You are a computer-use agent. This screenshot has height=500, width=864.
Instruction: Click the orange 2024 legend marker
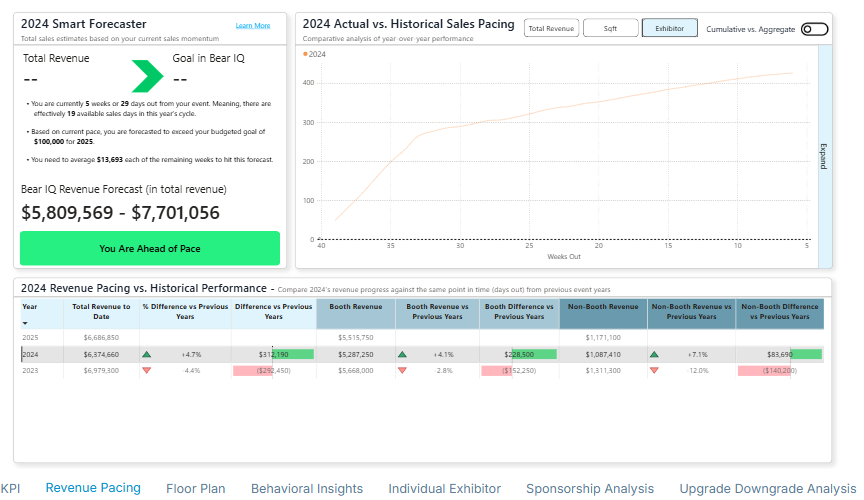click(x=305, y=54)
